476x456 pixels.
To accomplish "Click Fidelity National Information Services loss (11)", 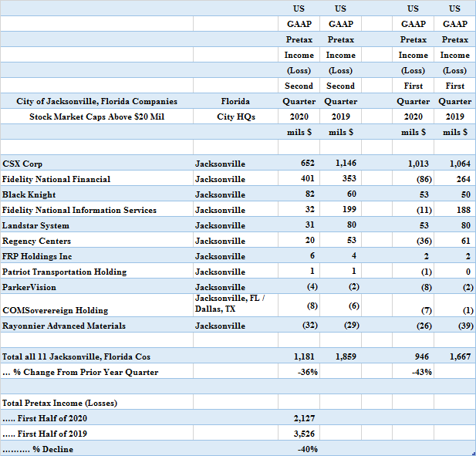I will 424,210.
